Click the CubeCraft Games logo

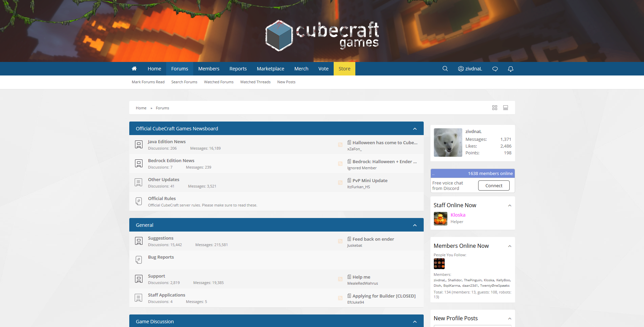pyautogui.click(x=322, y=36)
